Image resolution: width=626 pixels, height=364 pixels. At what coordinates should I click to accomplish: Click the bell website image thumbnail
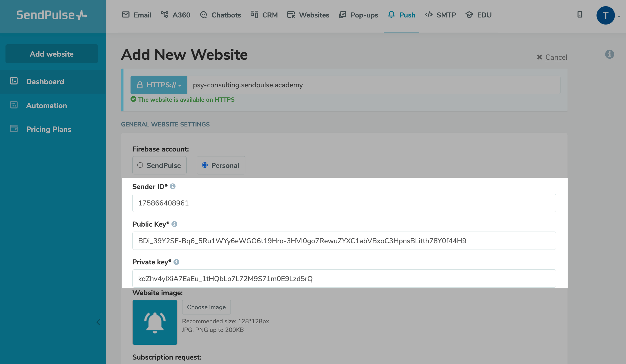155,322
